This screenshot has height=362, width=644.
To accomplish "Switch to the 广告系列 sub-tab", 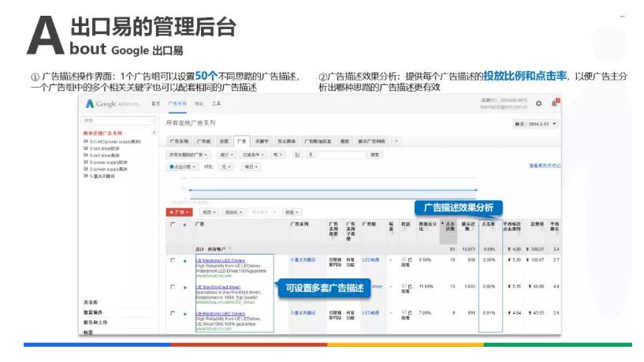I will (x=179, y=141).
